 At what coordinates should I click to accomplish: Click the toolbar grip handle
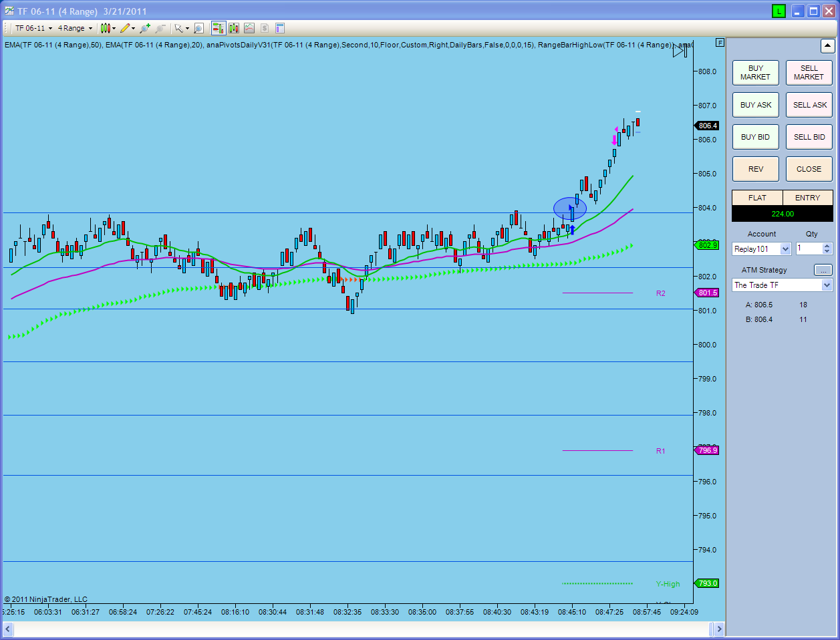pyautogui.click(x=7, y=28)
